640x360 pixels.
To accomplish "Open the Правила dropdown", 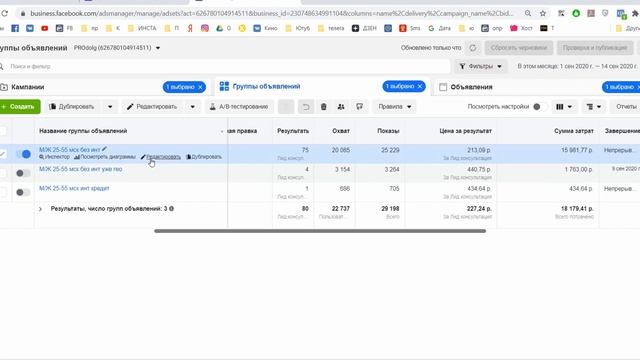I will [x=394, y=107].
